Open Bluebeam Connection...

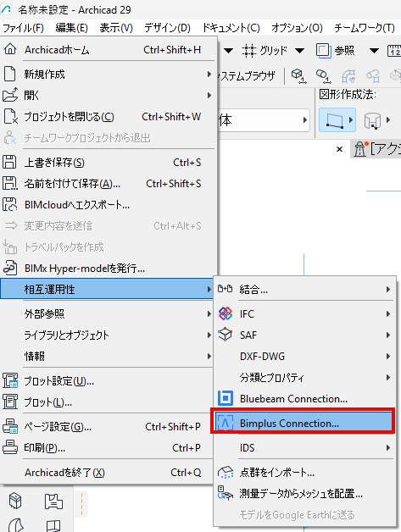[304, 398]
